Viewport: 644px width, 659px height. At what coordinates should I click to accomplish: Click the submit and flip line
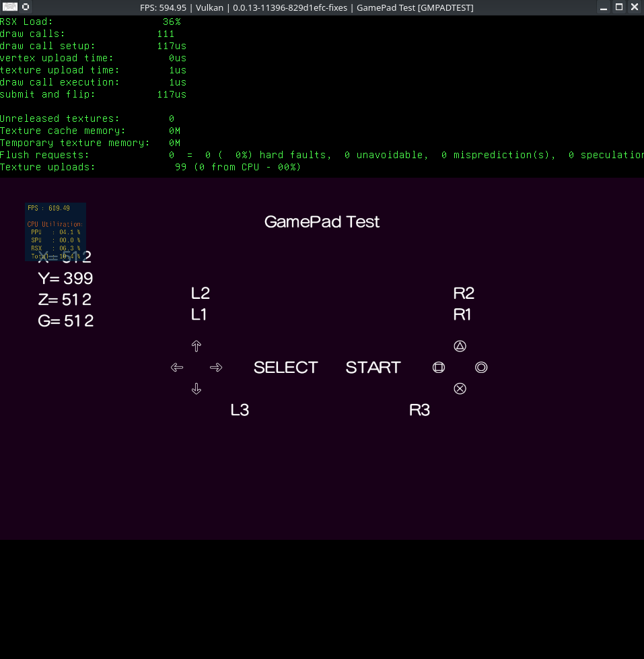pos(94,94)
